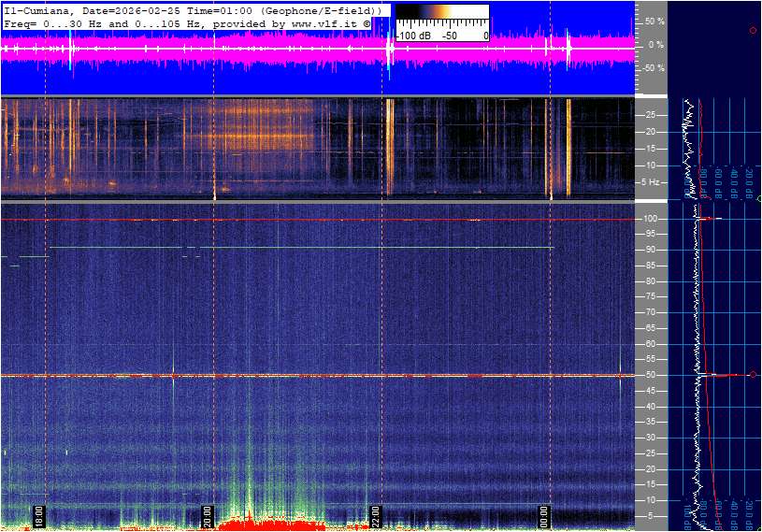Click the 25 tick on geophone frequency axis
Viewport: 762px width, 532px height.
650,115
